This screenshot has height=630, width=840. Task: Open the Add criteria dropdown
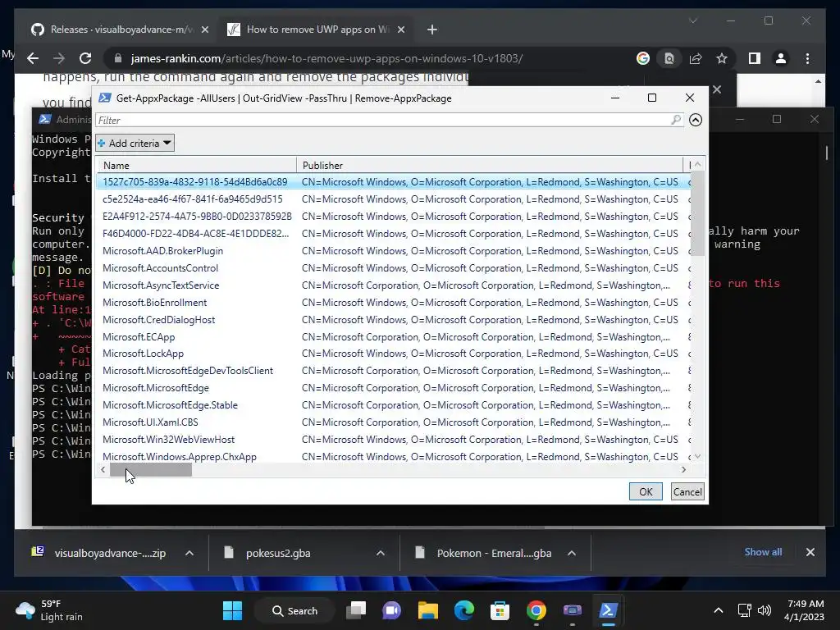(x=135, y=143)
